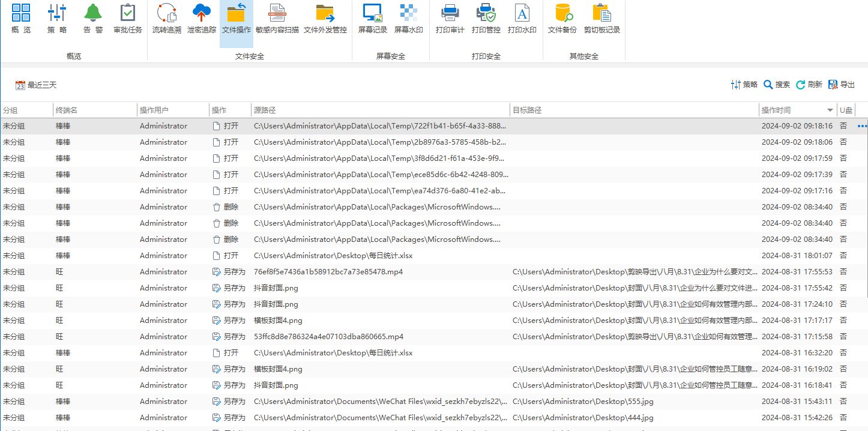This screenshot has height=431, width=868.
Task: Select row with Temp\722f1b41 source path
Action: pyautogui.click(x=434, y=126)
